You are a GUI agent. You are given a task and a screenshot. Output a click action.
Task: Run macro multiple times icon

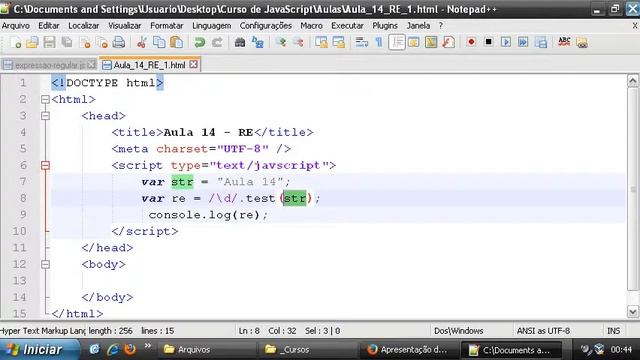tap(523, 42)
